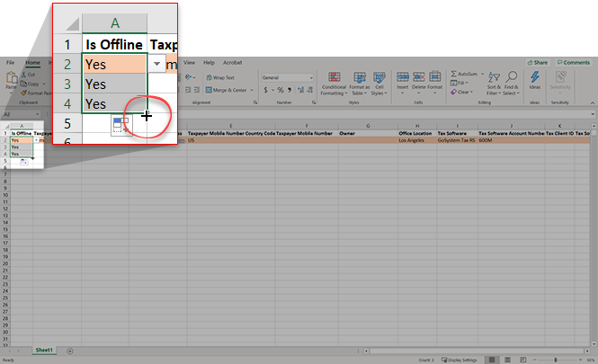598x364 pixels.
Task: Click the horizontal scrollbar right arrow
Action: pyautogui.click(x=587, y=351)
